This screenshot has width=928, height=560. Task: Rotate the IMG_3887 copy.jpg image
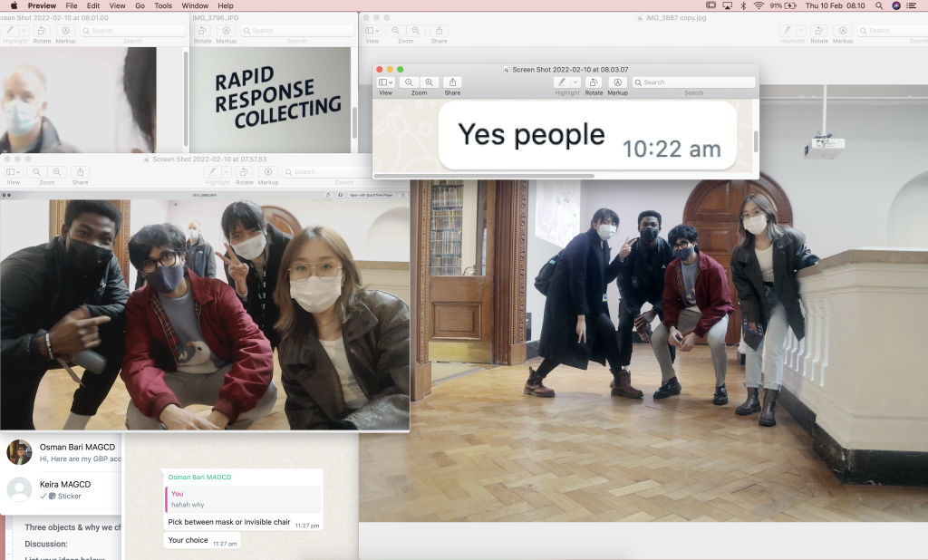[819, 30]
